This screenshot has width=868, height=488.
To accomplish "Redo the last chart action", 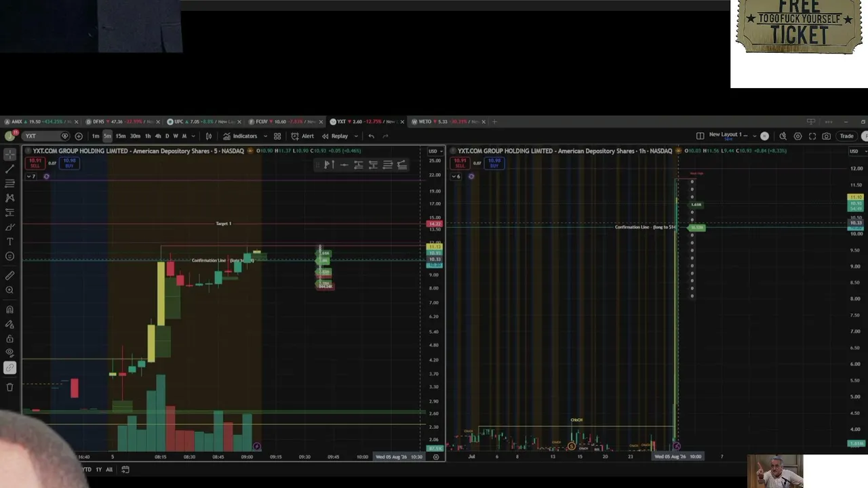I will click(386, 136).
